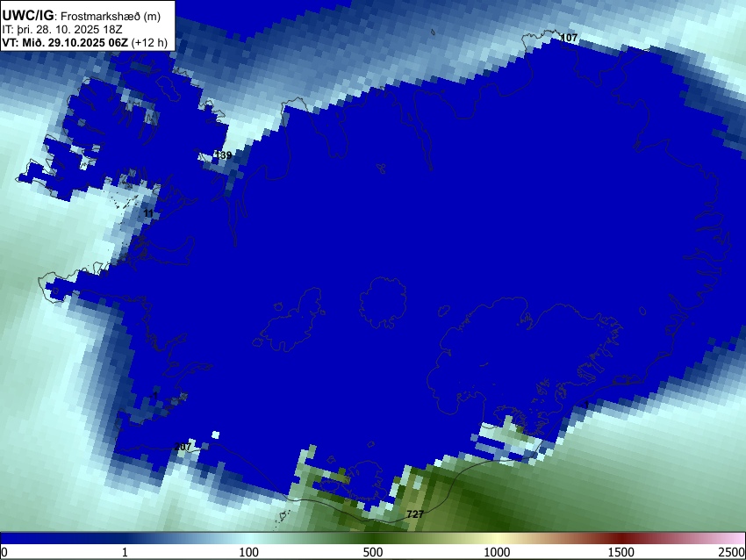Click the initial time line 'IT: þri. 28. 10. 2025 18Z'
This screenshot has height=560, width=746.
click(62, 30)
